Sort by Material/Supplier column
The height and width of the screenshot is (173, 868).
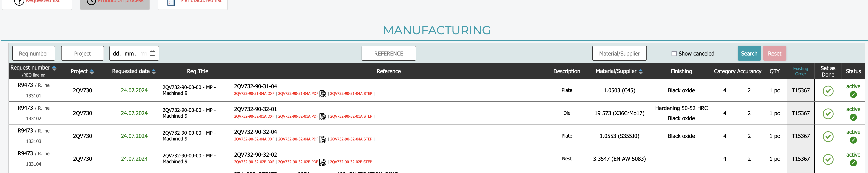click(641, 71)
